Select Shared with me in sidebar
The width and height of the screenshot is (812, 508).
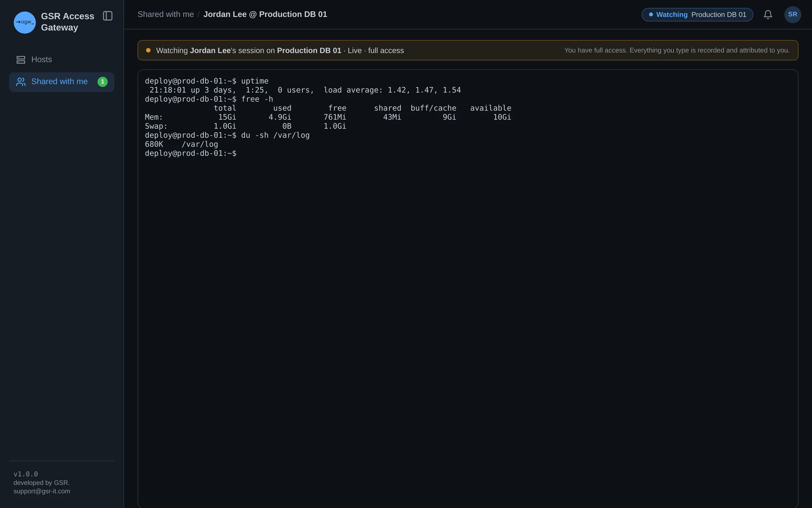click(62, 82)
